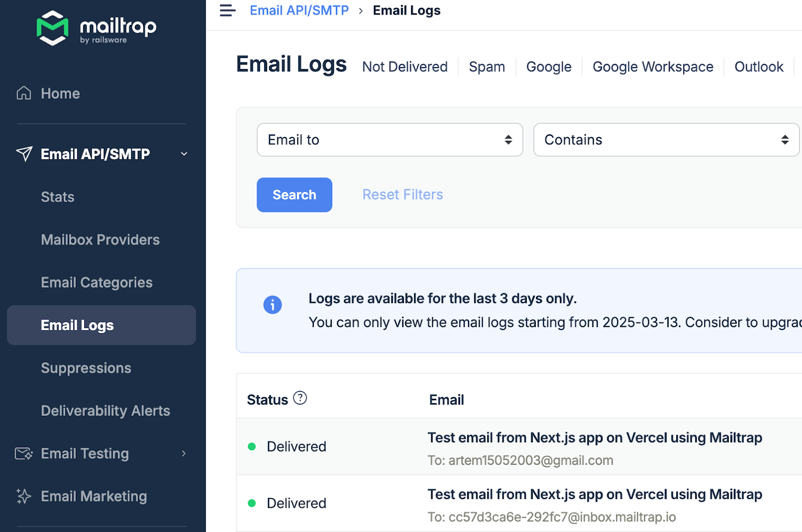802x532 pixels.
Task: Click the Reset Filters link
Action: (x=403, y=194)
